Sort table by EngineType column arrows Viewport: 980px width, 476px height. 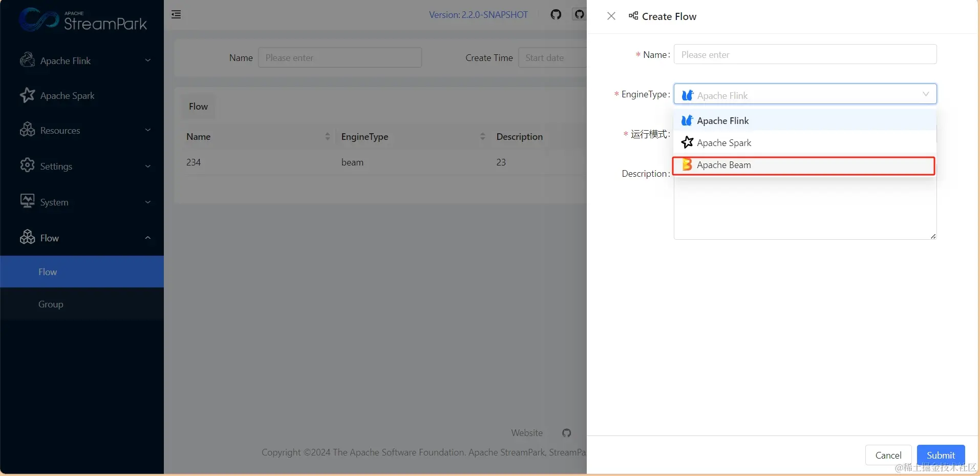coord(482,136)
